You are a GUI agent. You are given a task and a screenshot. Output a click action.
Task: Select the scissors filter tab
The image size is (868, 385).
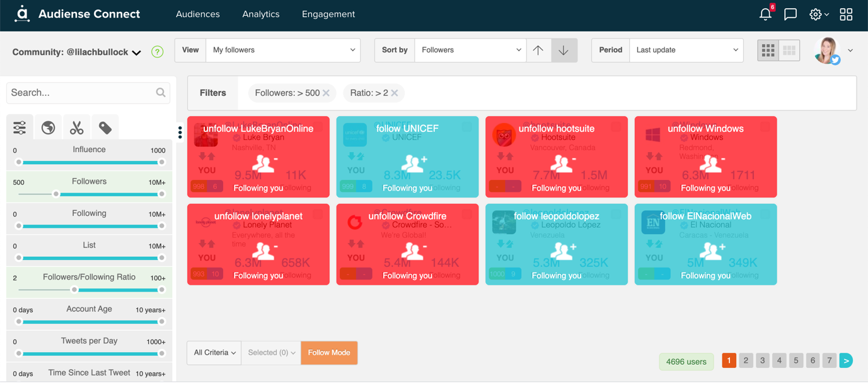click(76, 127)
